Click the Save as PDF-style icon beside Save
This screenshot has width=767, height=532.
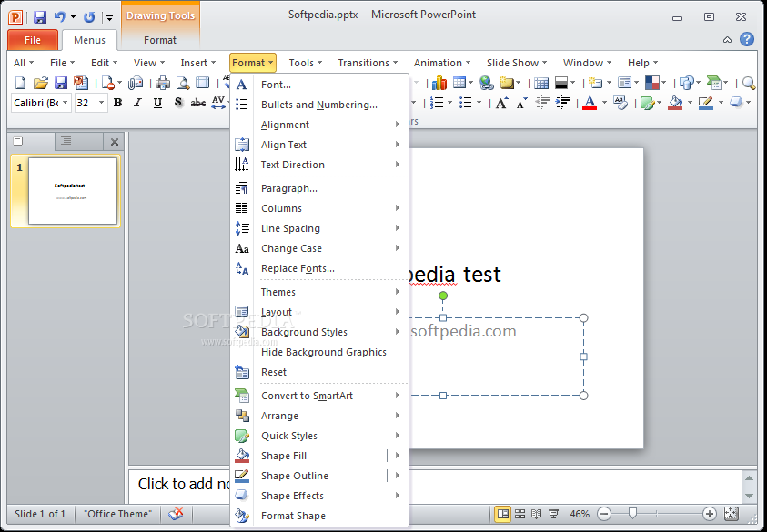tap(81, 83)
